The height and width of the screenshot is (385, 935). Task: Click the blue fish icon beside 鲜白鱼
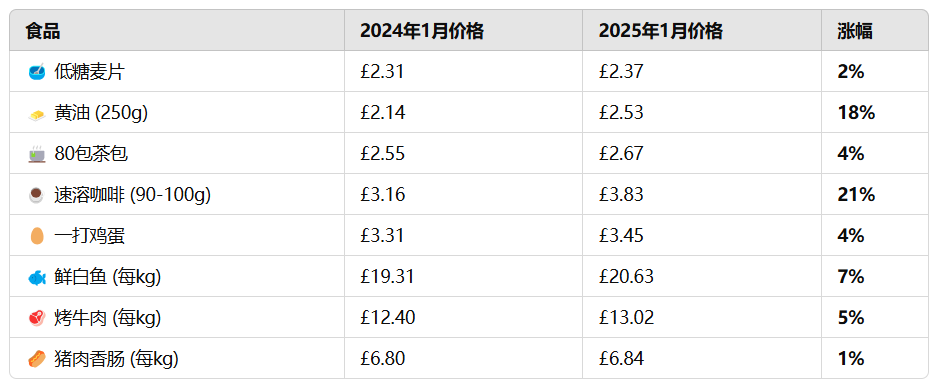coord(37,277)
